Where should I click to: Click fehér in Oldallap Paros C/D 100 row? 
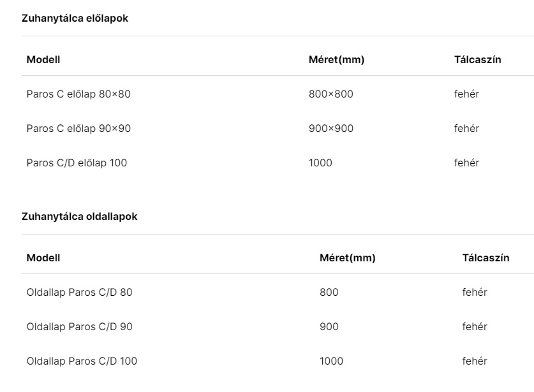475,361
